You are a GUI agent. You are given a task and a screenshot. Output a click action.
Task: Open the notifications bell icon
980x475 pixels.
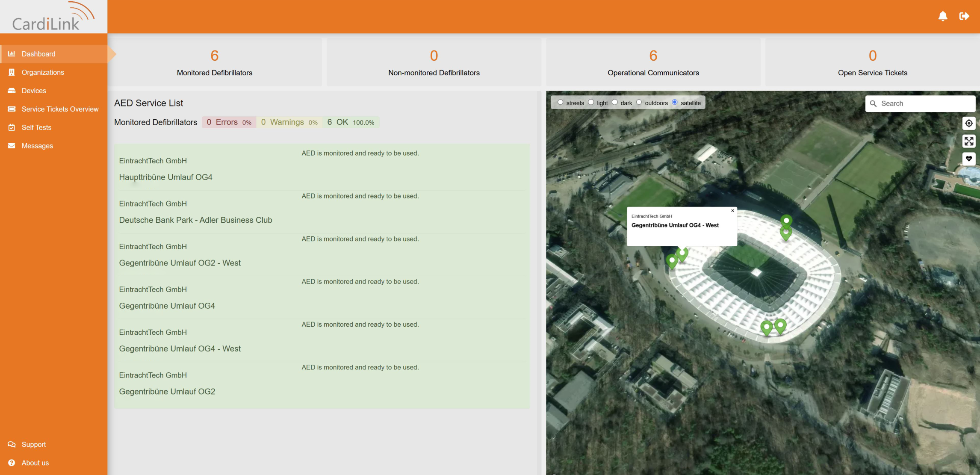click(943, 16)
